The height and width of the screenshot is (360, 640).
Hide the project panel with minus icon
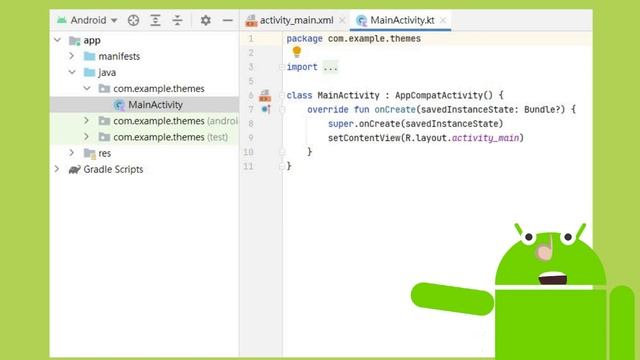pos(227,20)
